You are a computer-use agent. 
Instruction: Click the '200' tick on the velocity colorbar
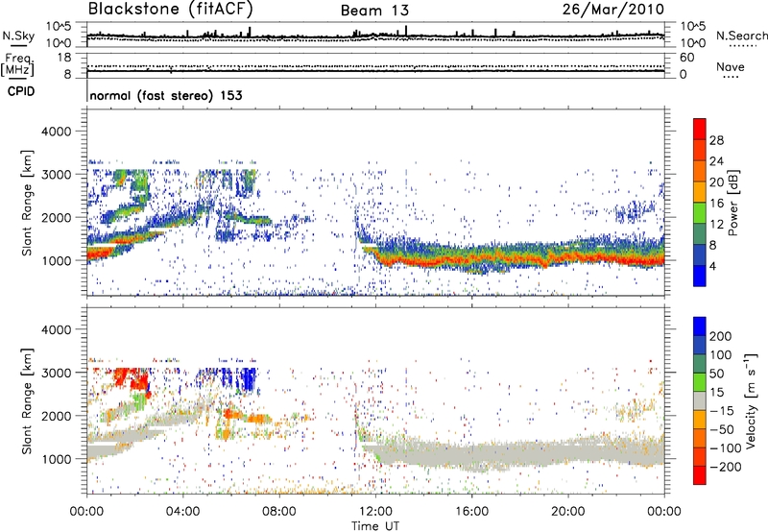point(721,336)
